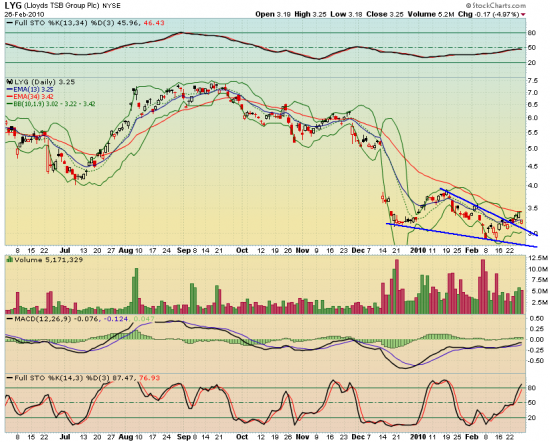
Task: Click Jul on the date axis above volume
Action: [65, 250]
